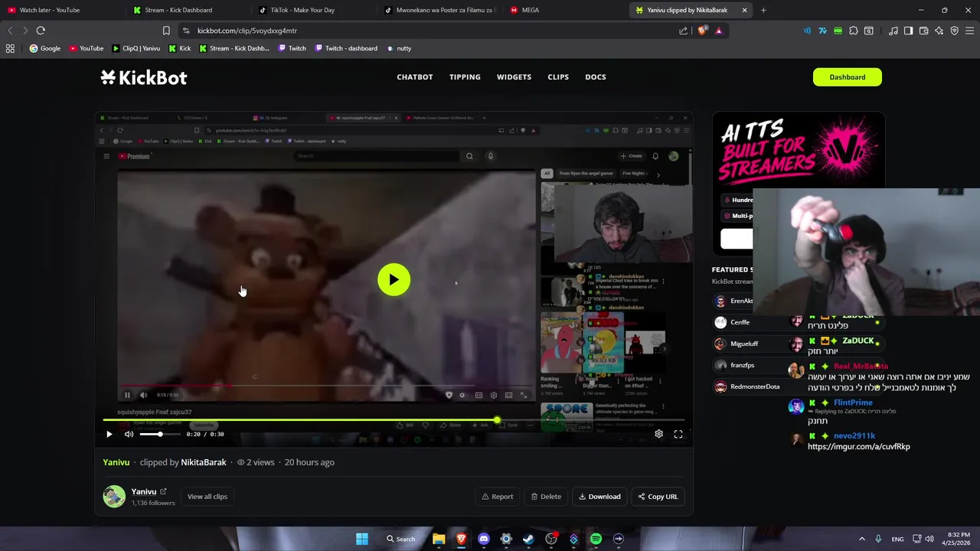Open the CHATBOT menu item
Viewport: 980px width, 551px height.
(414, 77)
